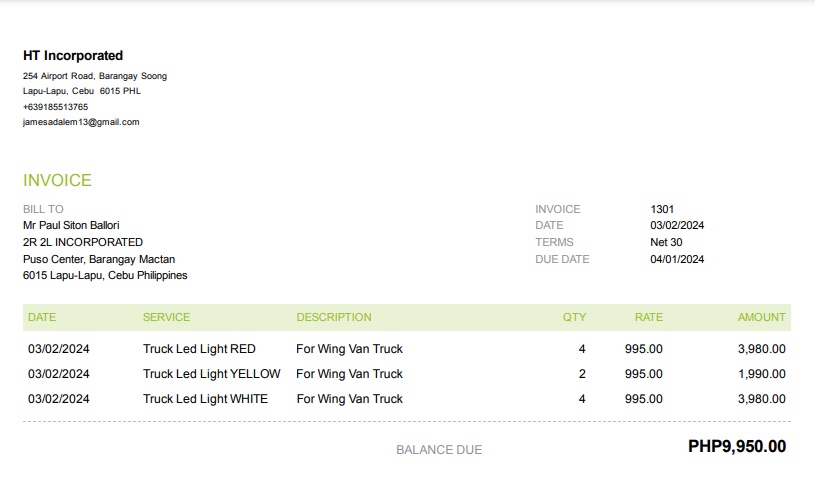Click the green INVOICE heading
Viewport: 815px width, 482px height.
[x=57, y=181]
